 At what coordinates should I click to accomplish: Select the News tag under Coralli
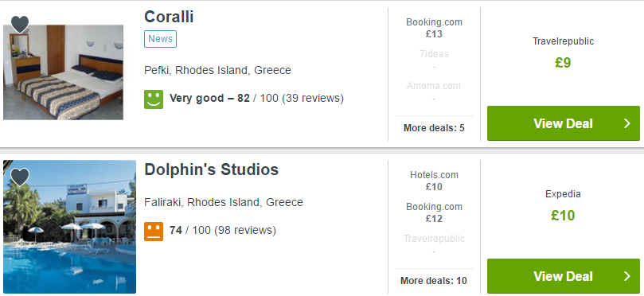click(x=160, y=39)
